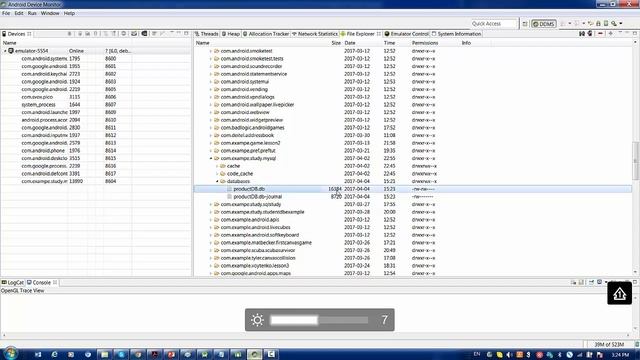
Task: Expand the com.example.android.apis folder
Action: tap(211, 220)
